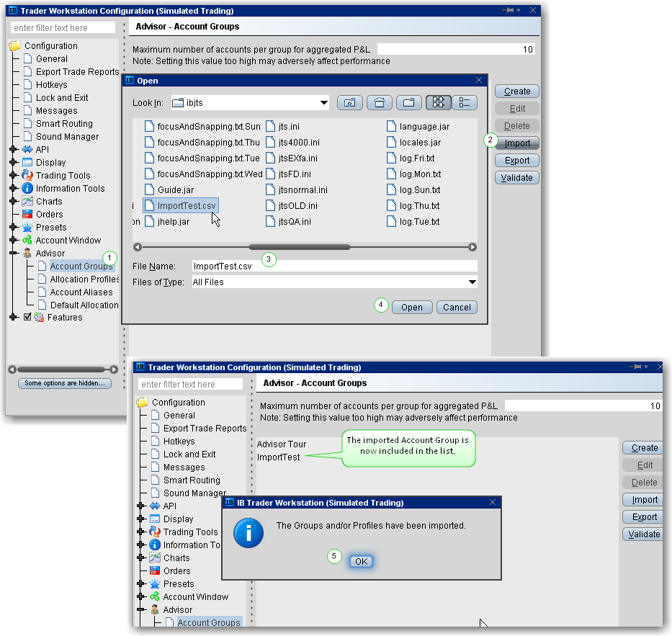Viewport: 672px width, 636px height.
Task: Click the Advisor person icon in rear config window
Action: click(27, 253)
